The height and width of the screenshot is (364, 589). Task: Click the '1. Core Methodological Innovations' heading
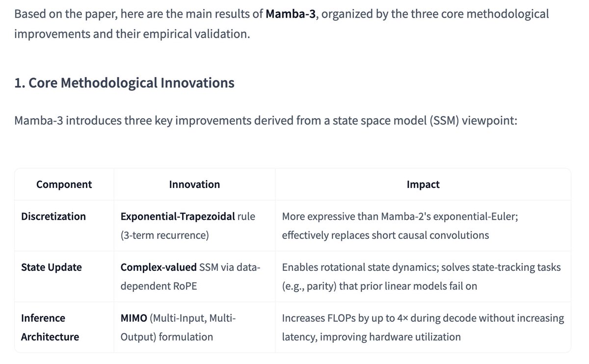pyautogui.click(x=124, y=82)
